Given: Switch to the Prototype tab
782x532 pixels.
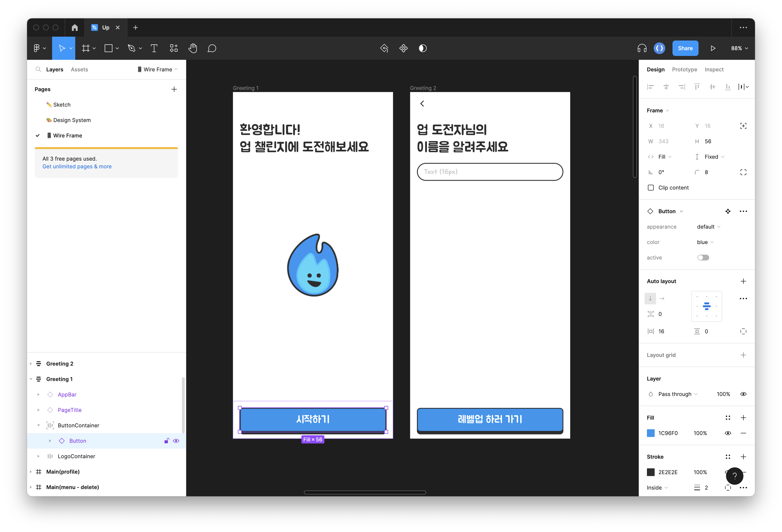Looking at the screenshot, I should coord(684,69).
